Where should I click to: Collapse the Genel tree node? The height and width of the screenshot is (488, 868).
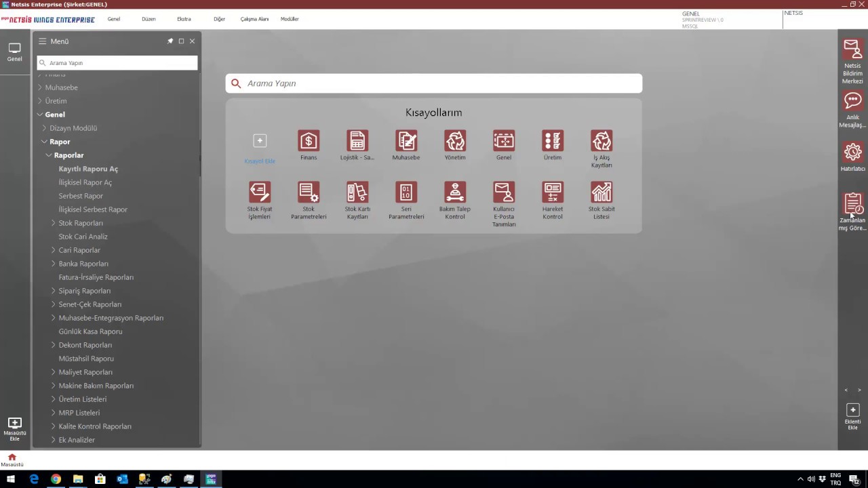pos(40,115)
